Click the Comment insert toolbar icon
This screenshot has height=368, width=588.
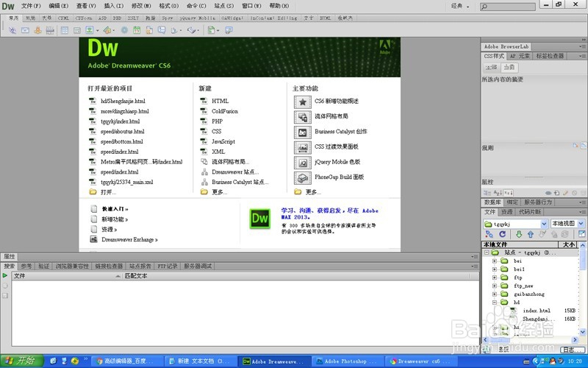tap(162, 30)
